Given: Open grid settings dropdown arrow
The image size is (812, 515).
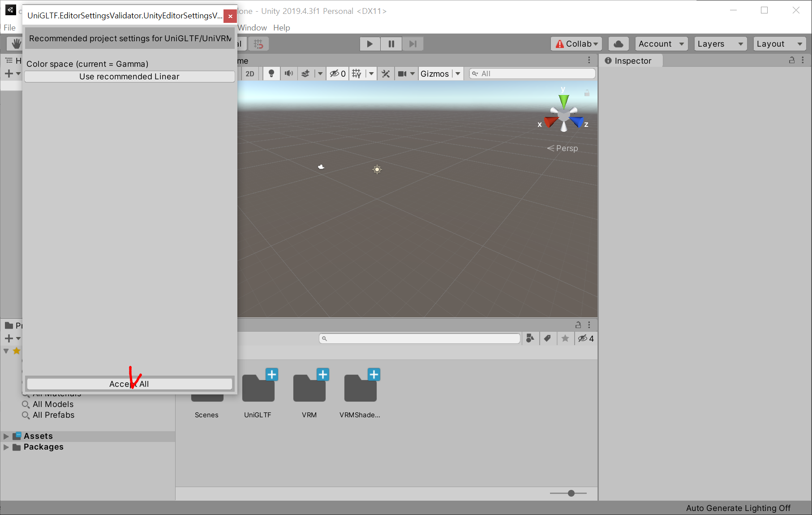Looking at the screenshot, I should (x=371, y=74).
